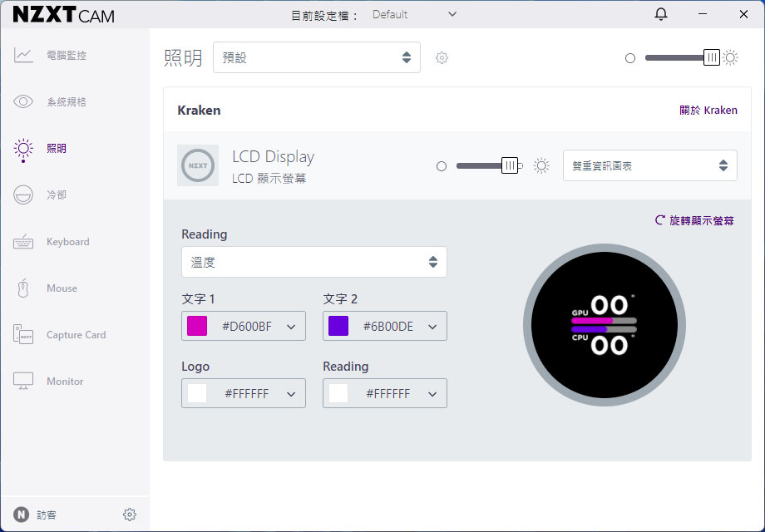Click the Capture Card icon
Screen dimensions: 765x532
(23, 334)
